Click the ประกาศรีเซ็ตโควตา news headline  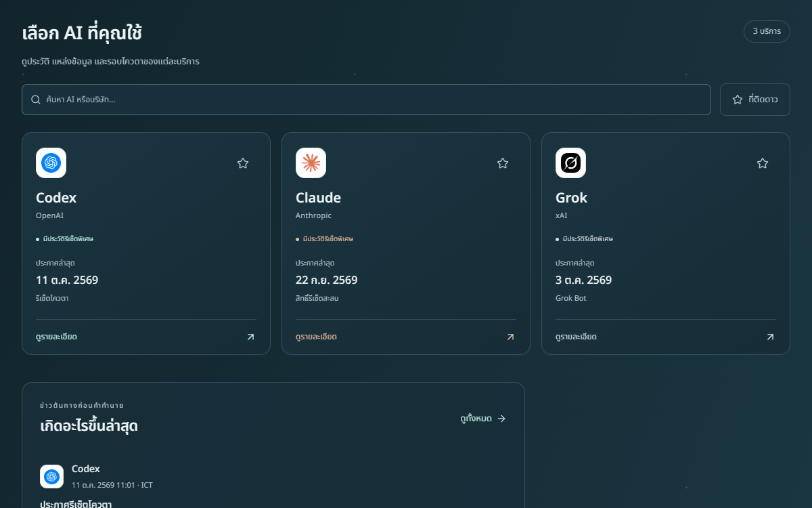pyautogui.click(x=76, y=505)
